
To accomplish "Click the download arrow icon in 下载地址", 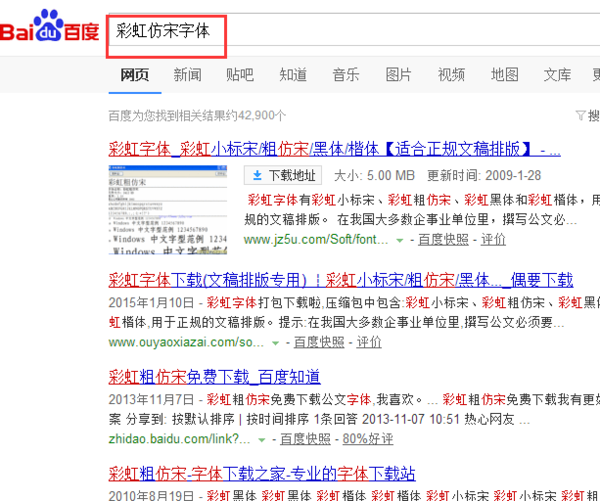I will pyautogui.click(x=258, y=175).
